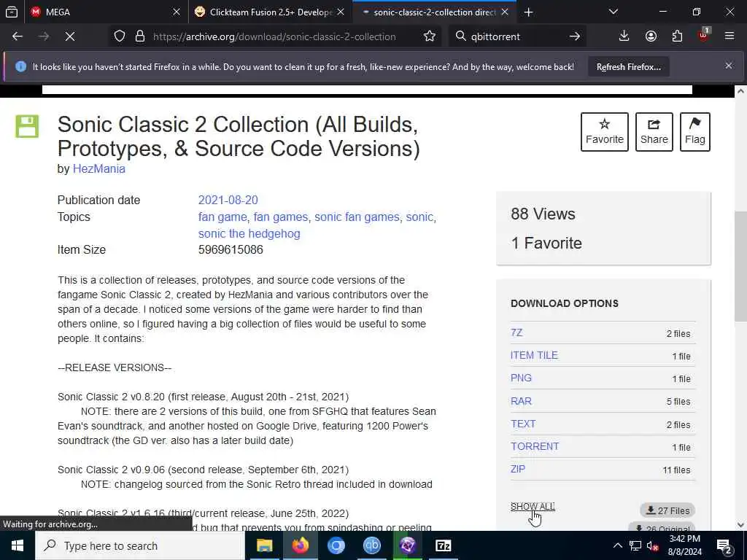
Task: Switch to Clickteam Fusion 2.5+ Developer tab
Action: coord(271,12)
